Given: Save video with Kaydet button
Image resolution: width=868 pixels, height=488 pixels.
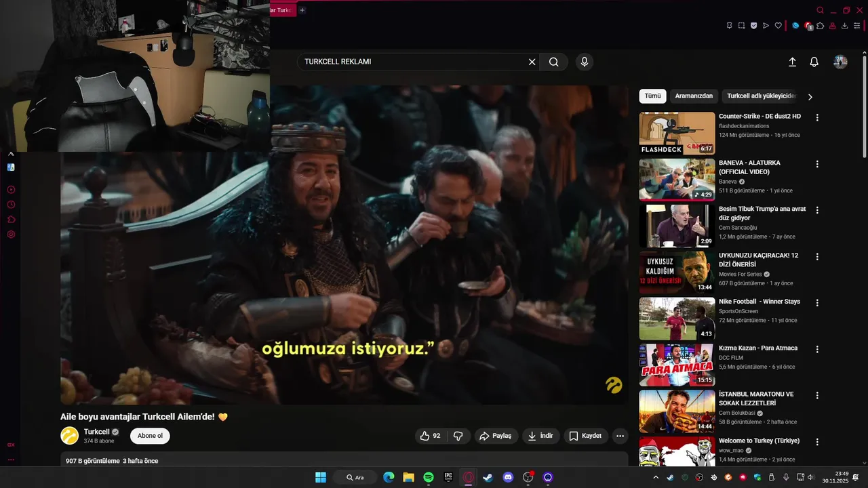Looking at the screenshot, I should click(585, 436).
